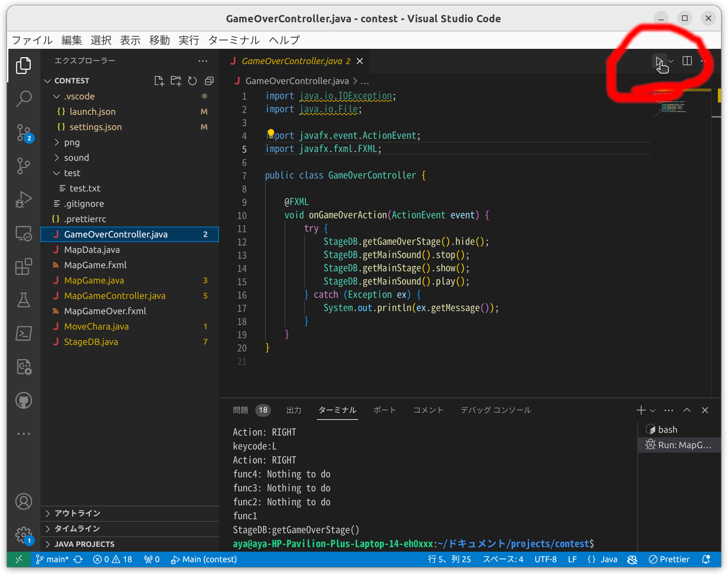728x574 pixels.
Task: Open Remote Explorer view
Action: pyautogui.click(x=23, y=233)
